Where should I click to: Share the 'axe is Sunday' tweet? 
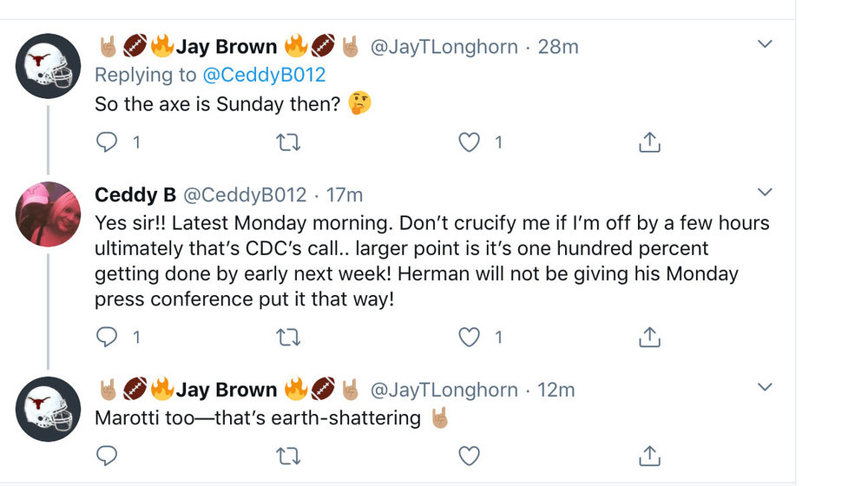click(649, 142)
